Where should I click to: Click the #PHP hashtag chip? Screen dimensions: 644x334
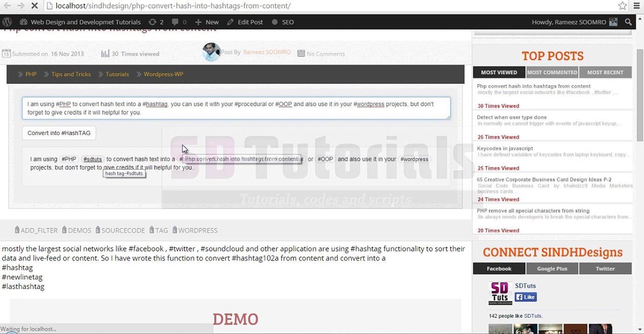(x=69, y=159)
